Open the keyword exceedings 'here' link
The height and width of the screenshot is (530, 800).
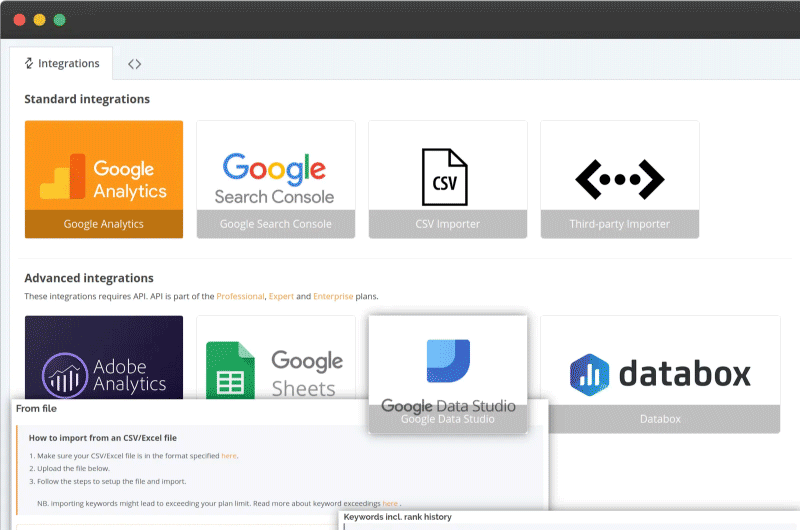click(390, 503)
